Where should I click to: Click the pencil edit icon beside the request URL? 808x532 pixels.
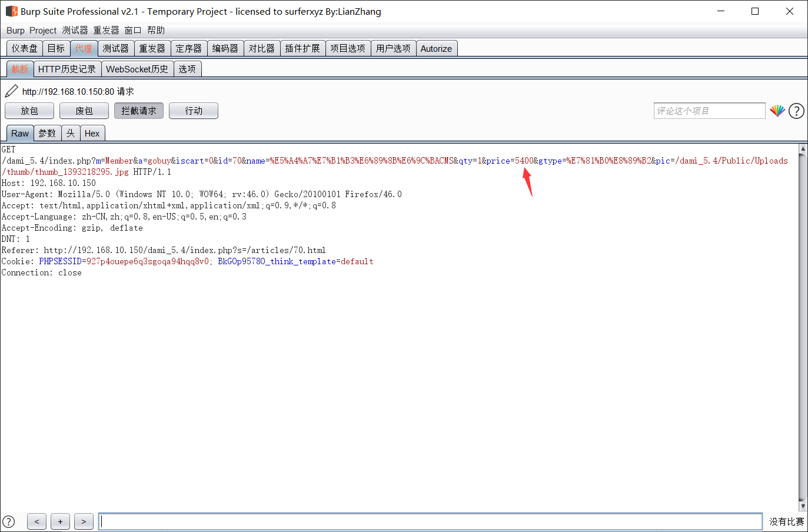pyautogui.click(x=11, y=91)
